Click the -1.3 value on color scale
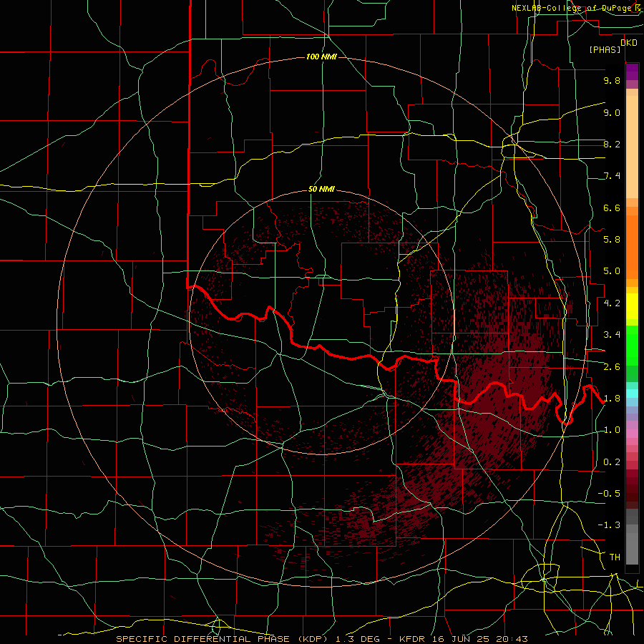Image resolution: width=644 pixels, height=644 pixels. tap(609, 525)
